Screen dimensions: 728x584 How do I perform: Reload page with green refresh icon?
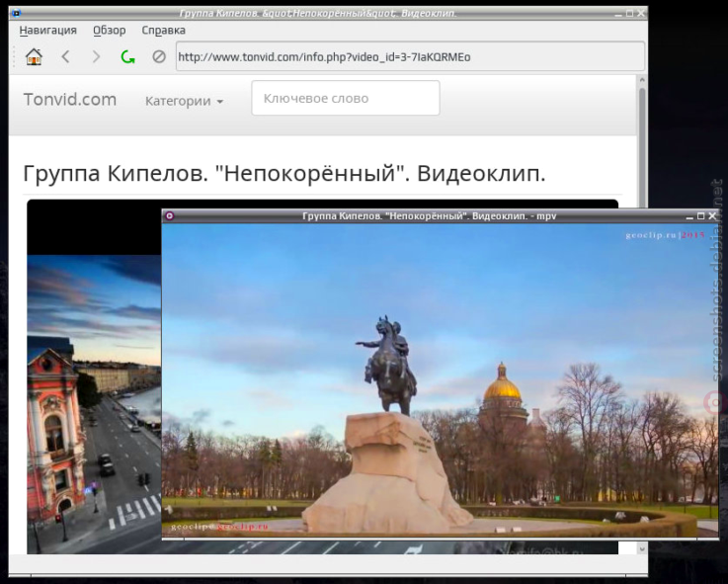(x=127, y=57)
